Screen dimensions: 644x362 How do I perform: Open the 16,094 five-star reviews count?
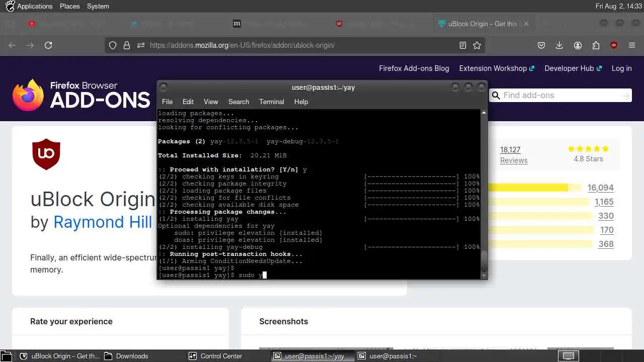coord(601,188)
